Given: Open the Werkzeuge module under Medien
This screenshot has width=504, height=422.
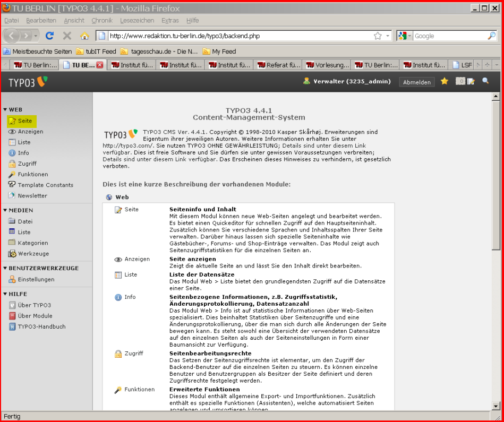Looking at the screenshot, I should 33,254.
